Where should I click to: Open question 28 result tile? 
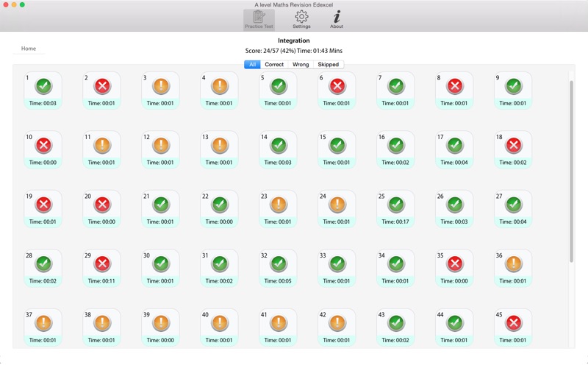point(43,269)
